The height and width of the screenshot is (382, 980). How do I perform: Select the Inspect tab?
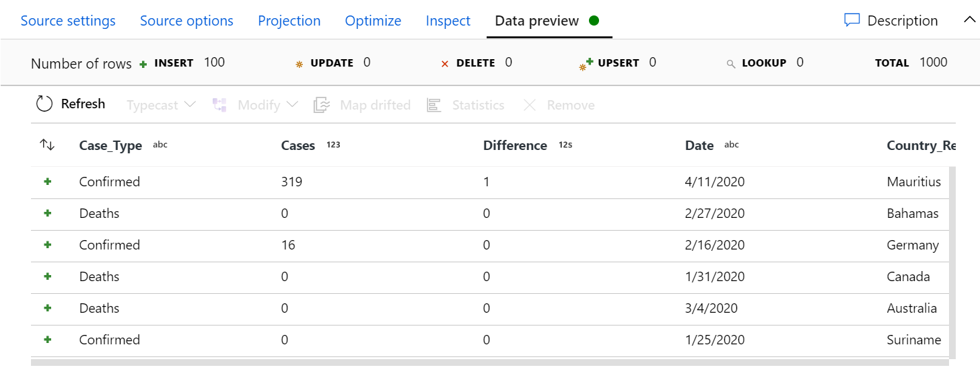pos(448,21)
